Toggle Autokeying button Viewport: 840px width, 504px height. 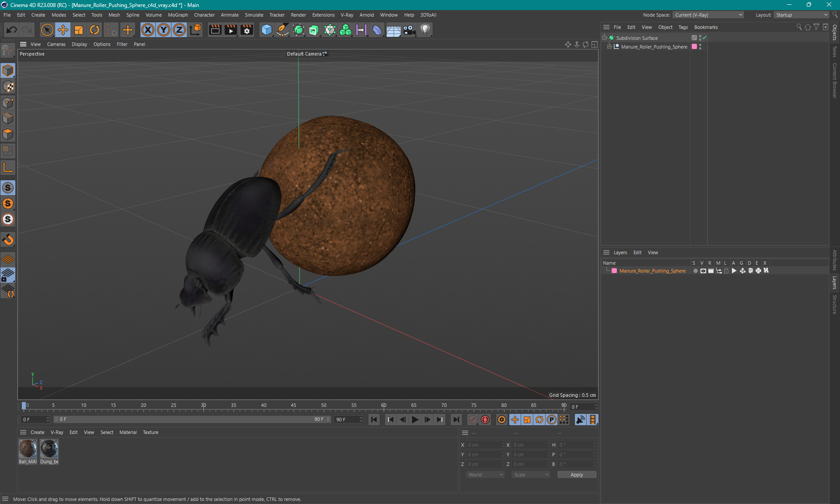[485, 420]
